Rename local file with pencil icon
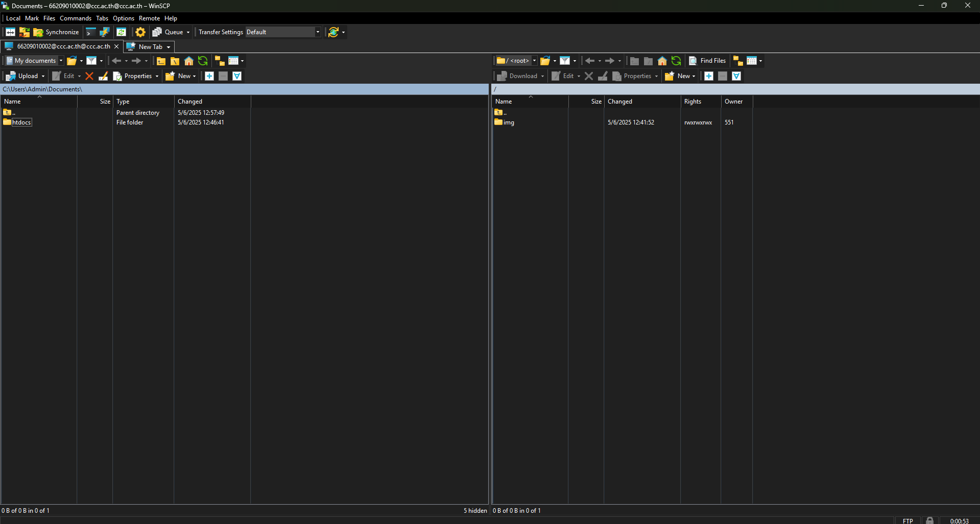980x524 pixels. [x=103, y=76]
